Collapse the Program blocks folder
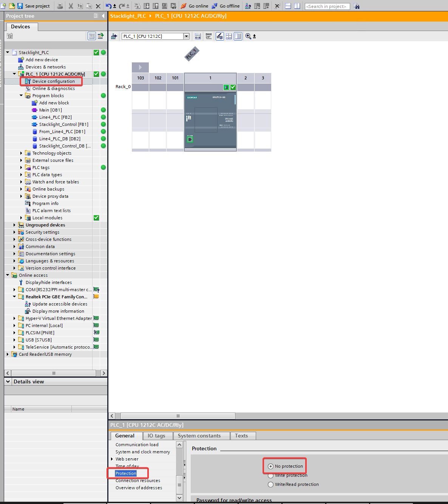Screen dimensions: 448x504 21,95
